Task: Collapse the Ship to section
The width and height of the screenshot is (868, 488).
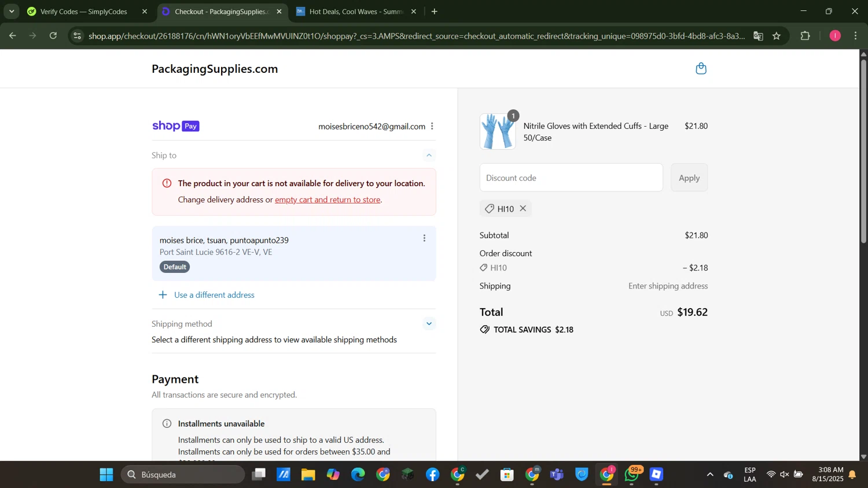Action: 429,155
